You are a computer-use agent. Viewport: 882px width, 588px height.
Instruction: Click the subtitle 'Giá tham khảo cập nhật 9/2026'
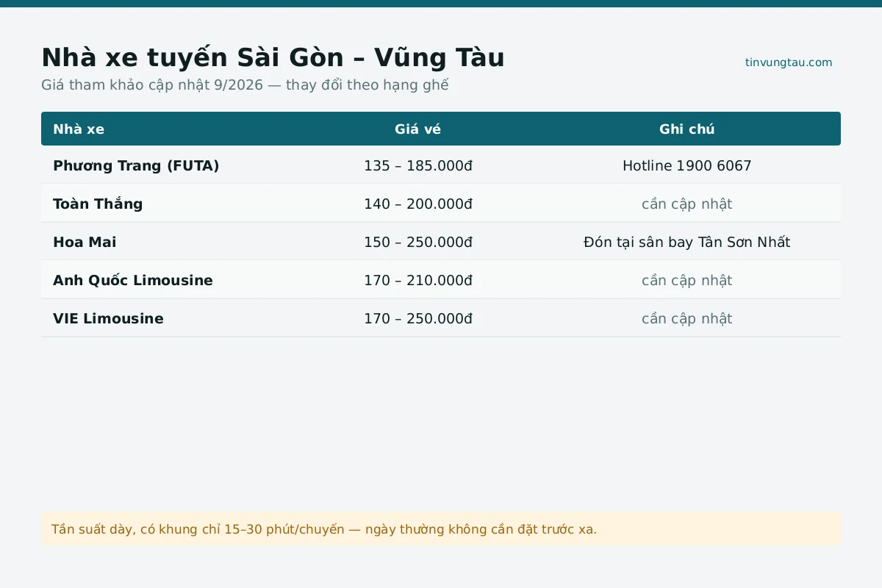point(151,85)
